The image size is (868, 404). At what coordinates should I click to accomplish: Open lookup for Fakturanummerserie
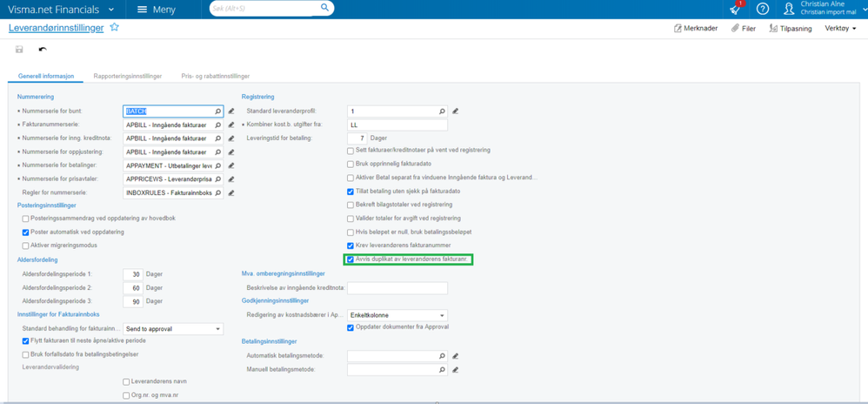click(x=218, y=125)
